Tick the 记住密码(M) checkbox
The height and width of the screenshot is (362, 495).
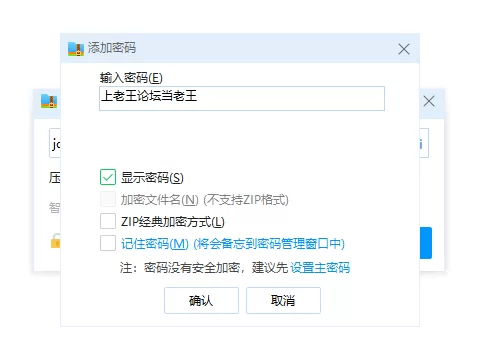pos(108,243)
